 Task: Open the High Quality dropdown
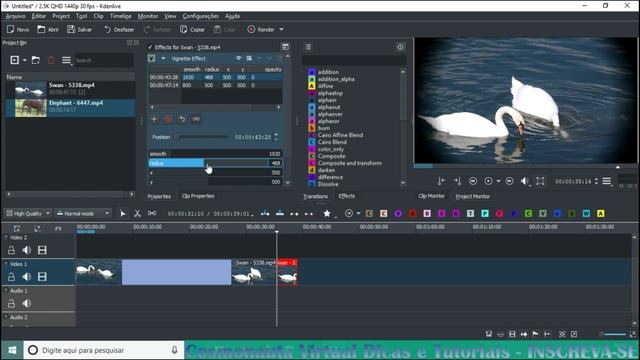28,213
